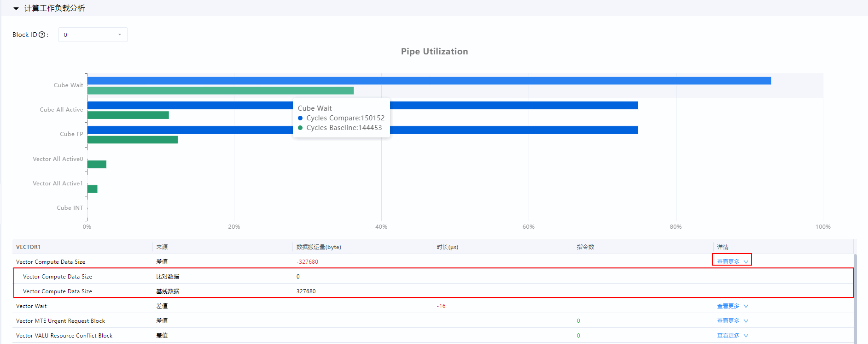Click the blue Cube Wait compare bar

click(x=429, y=81)
